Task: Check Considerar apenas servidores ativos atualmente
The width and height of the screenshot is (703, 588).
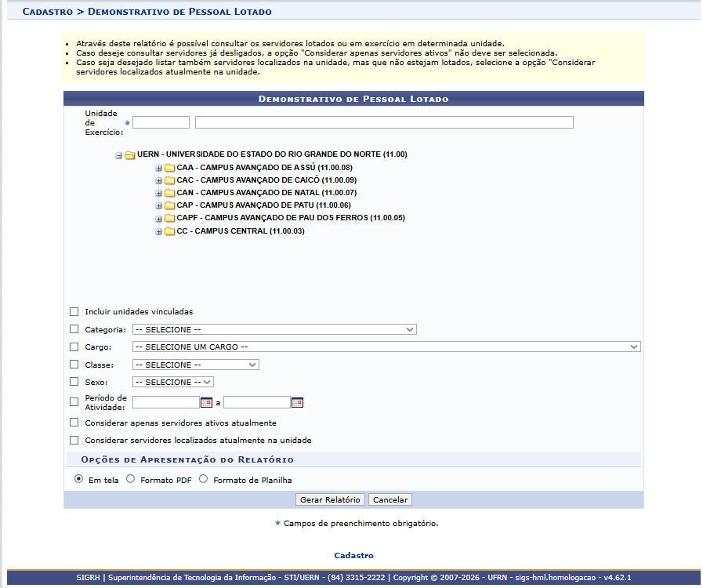Action: 74,423
